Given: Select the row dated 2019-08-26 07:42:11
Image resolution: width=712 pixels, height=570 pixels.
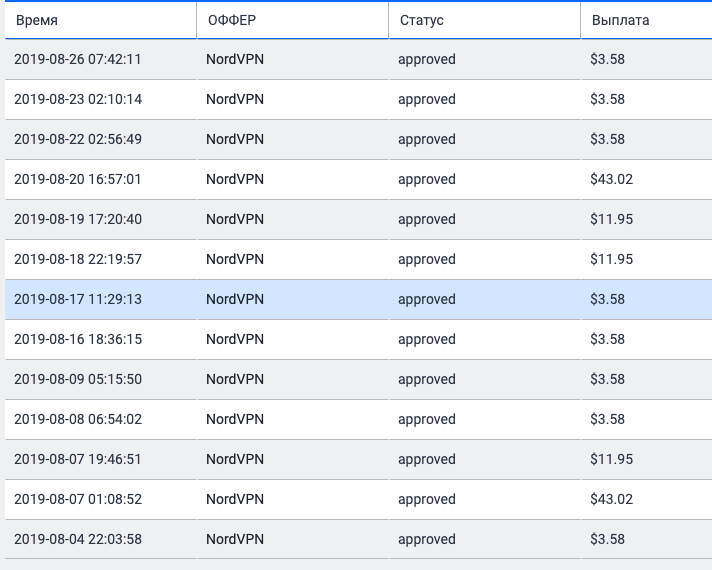Looking at the screenshot, I should [78, 59].
